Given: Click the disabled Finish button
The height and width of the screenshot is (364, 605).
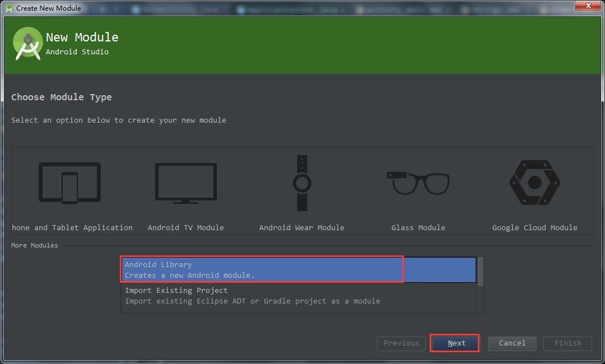Looking at the screenshot, I should pos(567,343).
